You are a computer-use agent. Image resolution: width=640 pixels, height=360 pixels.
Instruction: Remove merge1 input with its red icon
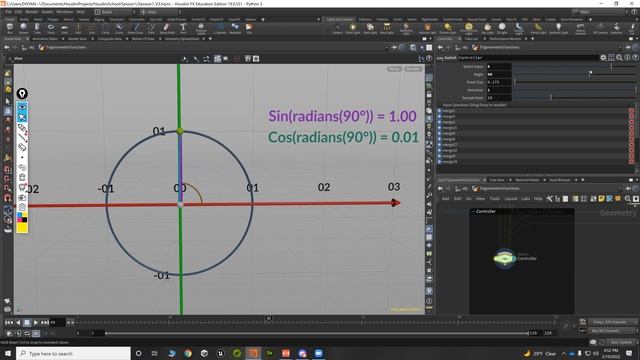[631, 111]
